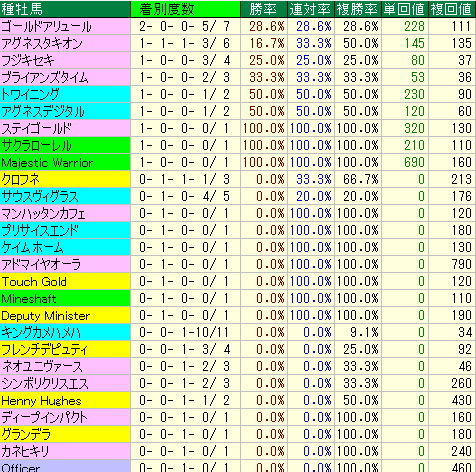Screen dimensions: 476x472
Task: Select the アグネスタキオン sire name
Action: [42, 43]
